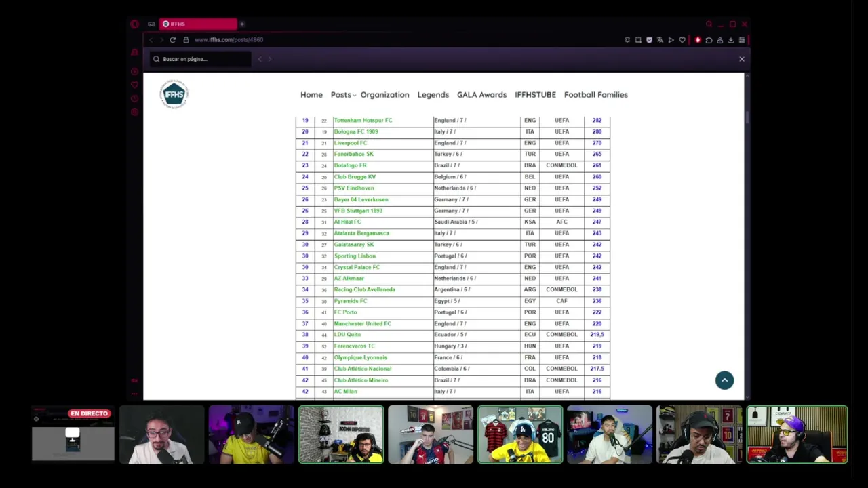Open the Football Families menu item
Viewport: 868px width, 488px height.
click(x=595, y=95)
